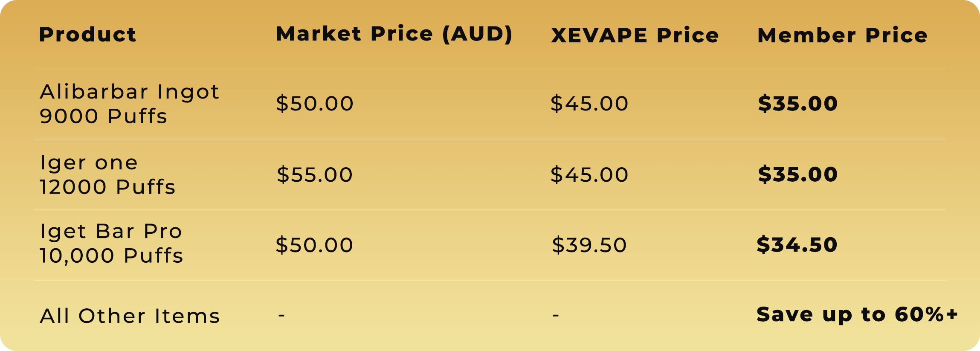980x351 pixels.
Task: Select the Member Price column header
Action: pos(842,35)
